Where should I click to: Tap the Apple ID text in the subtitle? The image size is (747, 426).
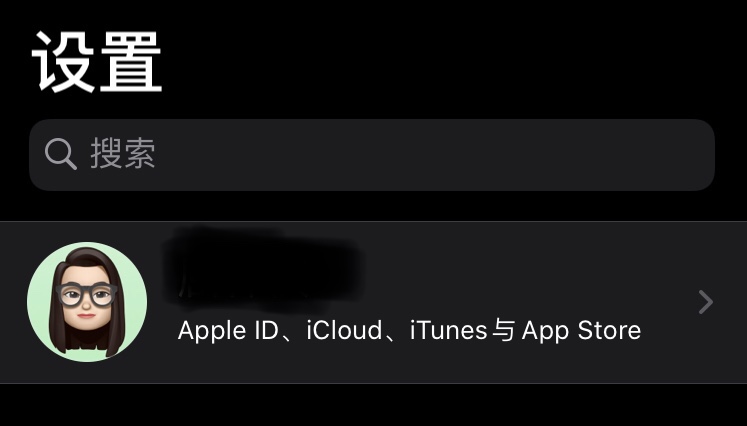coord(228,331)
